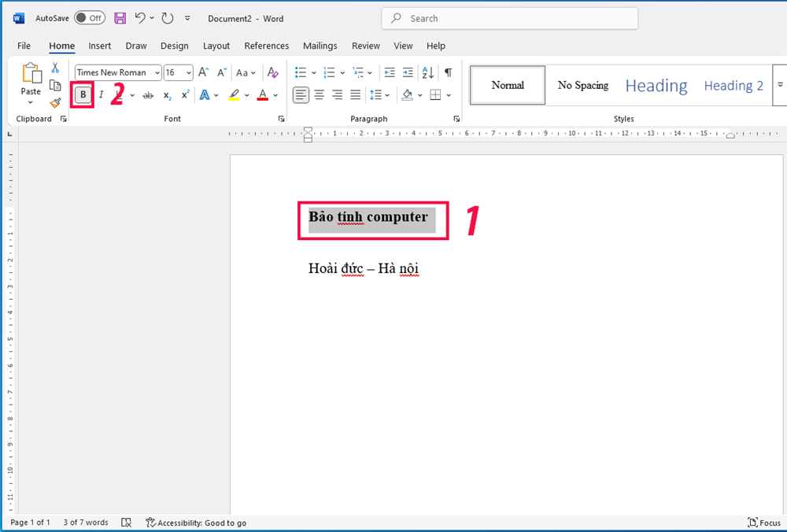Viewport: 787px width, 532px height.
Task: Open Customize Quick Access Toolbar dropdown
Action: tap(187, 19)
